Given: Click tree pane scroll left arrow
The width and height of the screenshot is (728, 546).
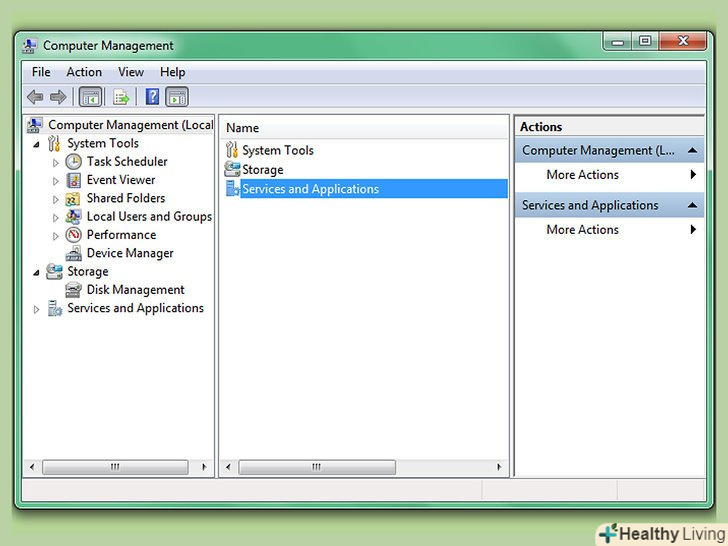Looking at the screenshot, I should pyautogui.click(x=32, y=467).
